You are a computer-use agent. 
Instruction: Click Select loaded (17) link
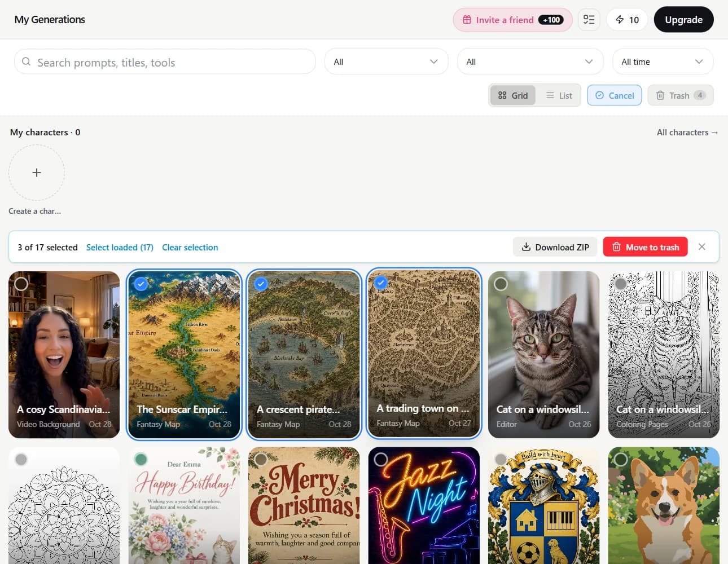click(x=120, y=247)
